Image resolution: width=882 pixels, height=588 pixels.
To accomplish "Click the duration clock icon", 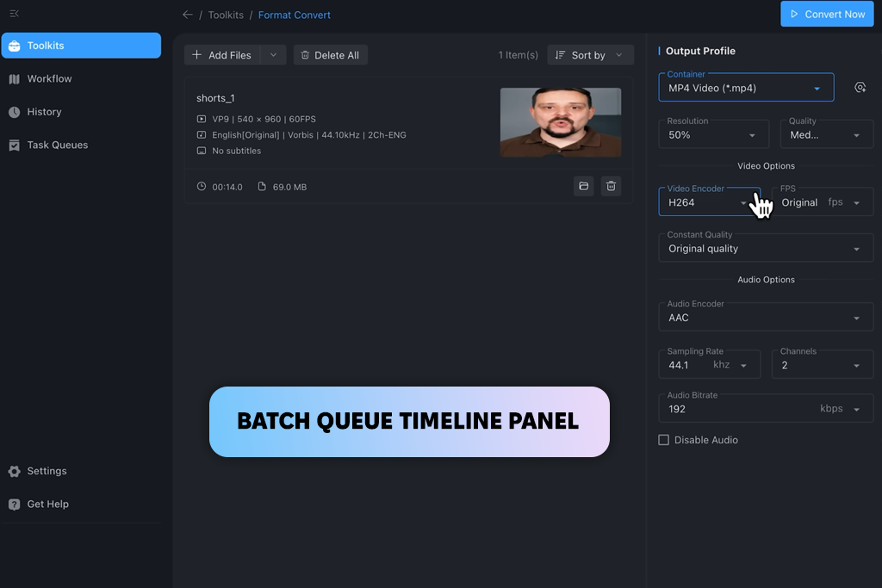I will click(x=202, y=187).
